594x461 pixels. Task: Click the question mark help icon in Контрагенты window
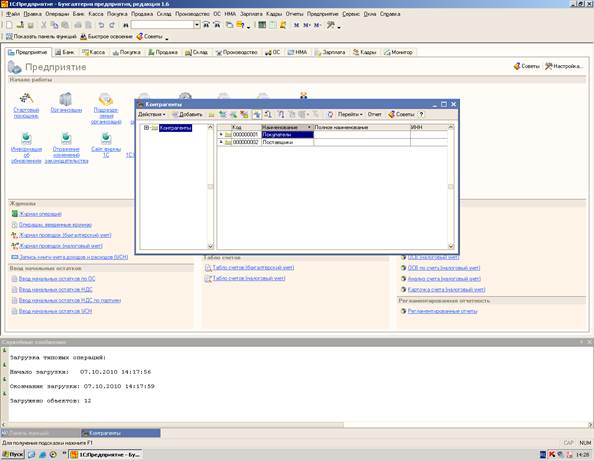pyautogui.click(x=421, y=114)
